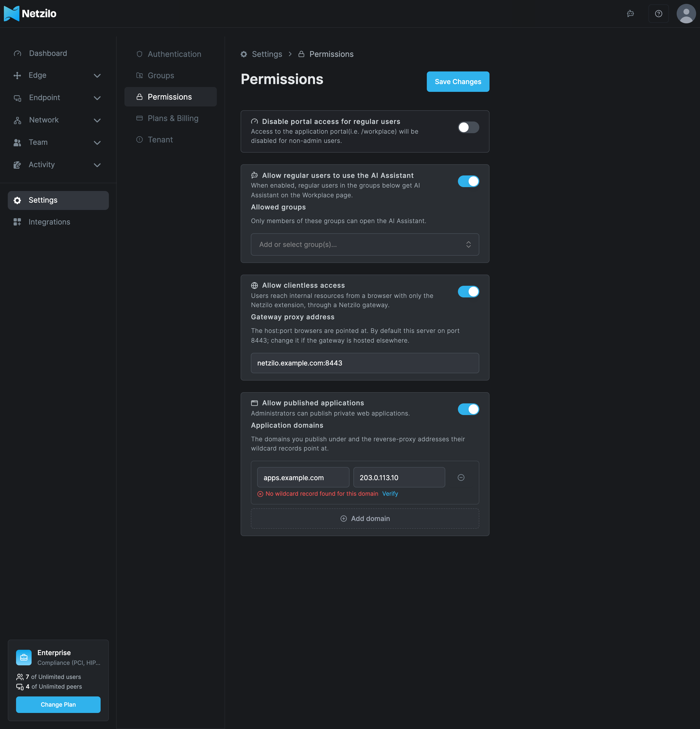700x729 pixels.
Task: Turn off AI Assistant for regular users
Action: pos(468,182)
